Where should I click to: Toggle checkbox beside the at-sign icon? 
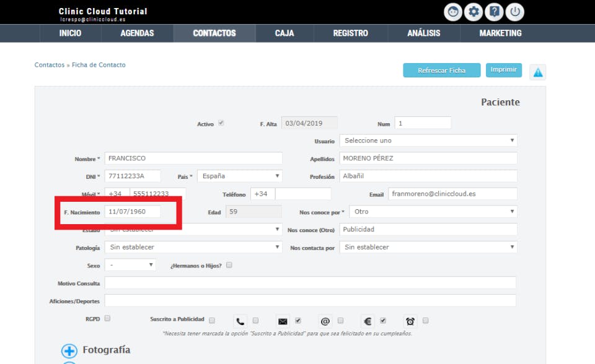(x=340, y=321)
